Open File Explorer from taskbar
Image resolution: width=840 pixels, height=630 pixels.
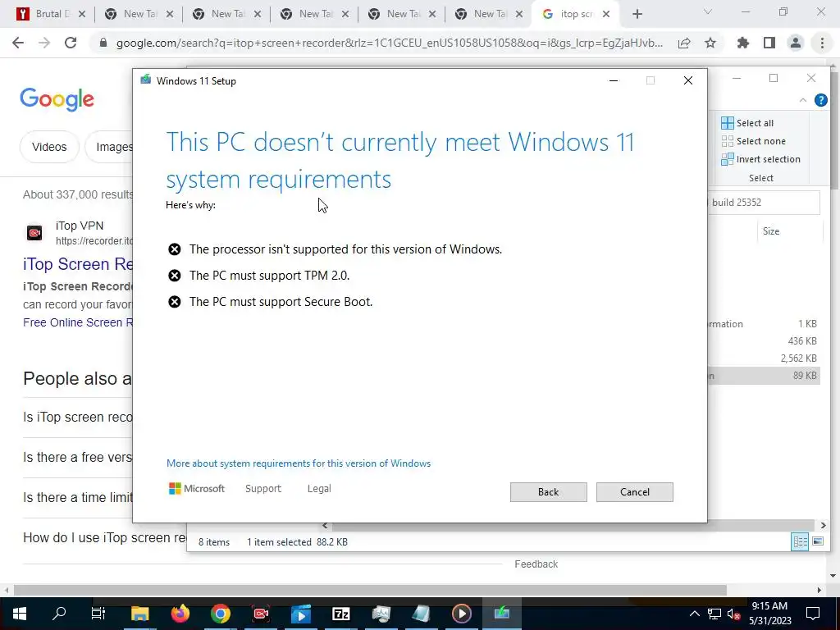pos(139,614)
